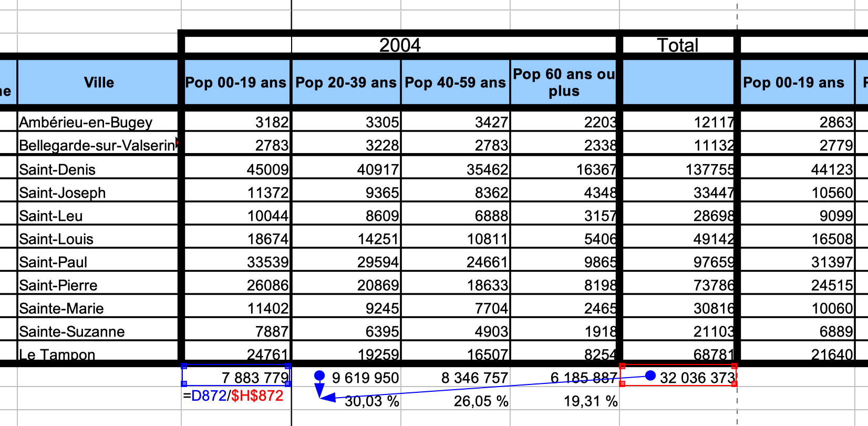Click the Pop 20-39 ans header
868x426 pixels.
(346, 83)
